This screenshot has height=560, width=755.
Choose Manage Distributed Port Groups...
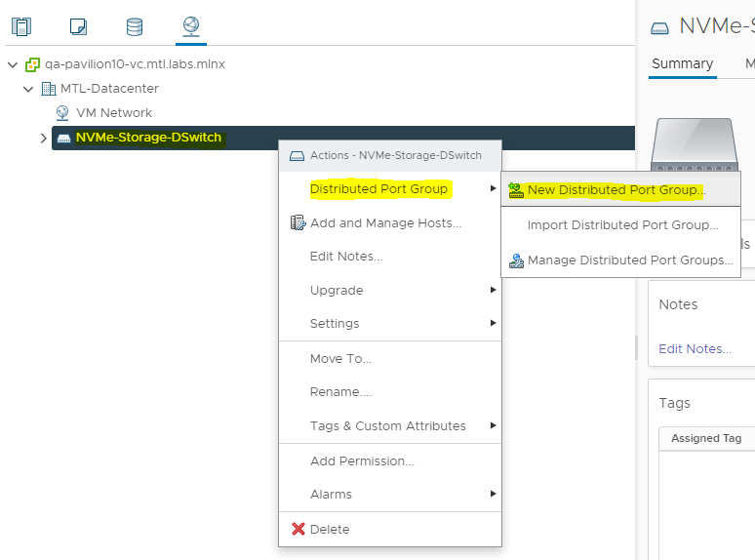620,260
